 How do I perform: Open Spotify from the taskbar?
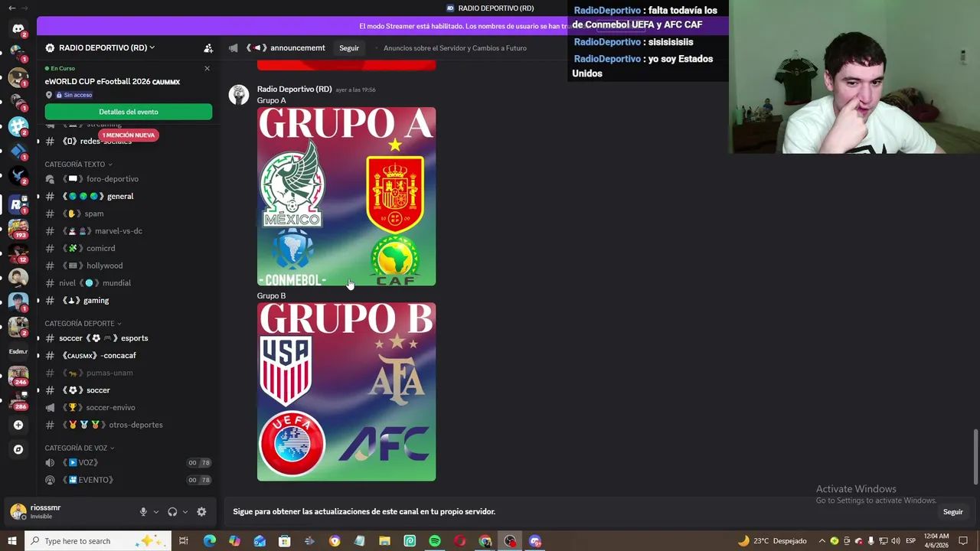(435, 541)
